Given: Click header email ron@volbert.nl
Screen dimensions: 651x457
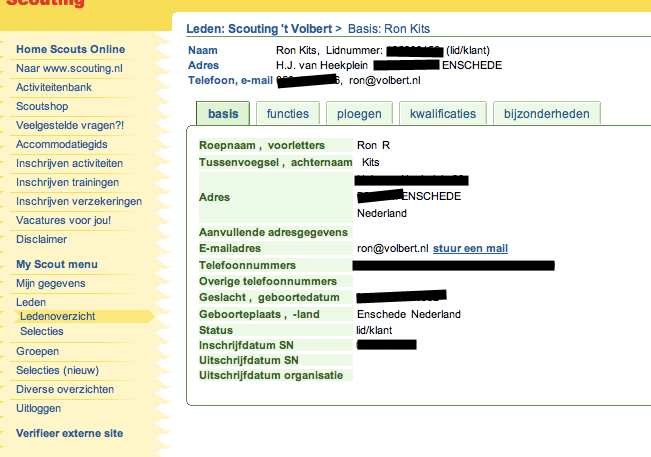Looking at the screenshot, I should pos(384,81).
